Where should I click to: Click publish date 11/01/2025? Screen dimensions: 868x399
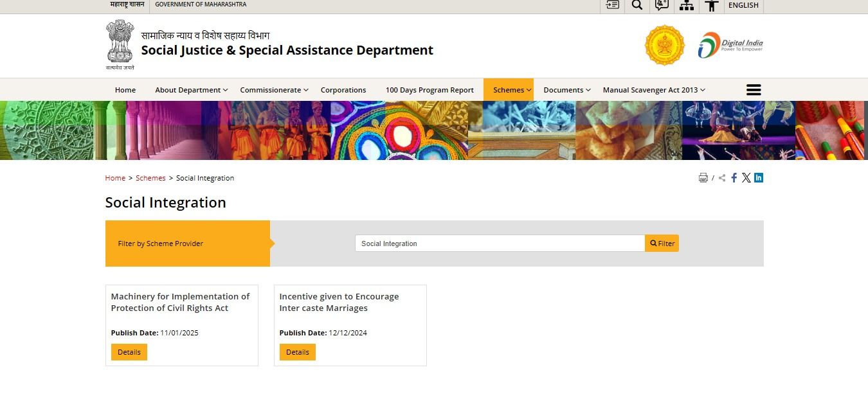[179, 333]
